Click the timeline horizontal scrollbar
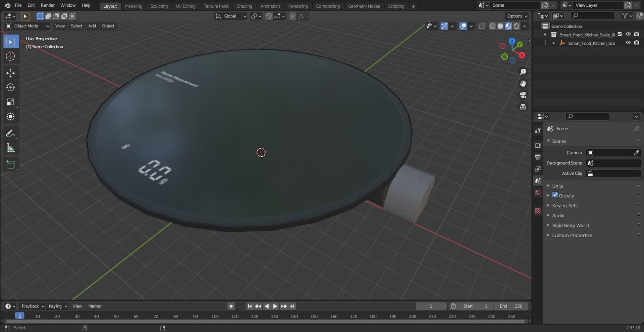This screenshot has width=644, height=332. point(265,321)
